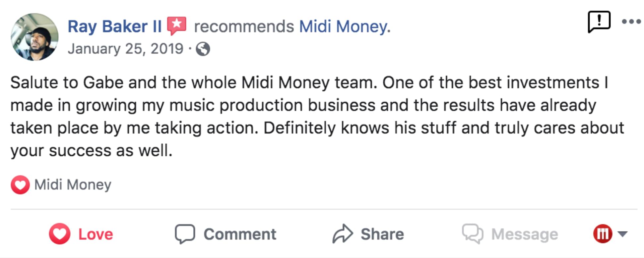The image size is (644, 258).
Task: Open the Midi Money page link in header
Action: pos(344,26)
